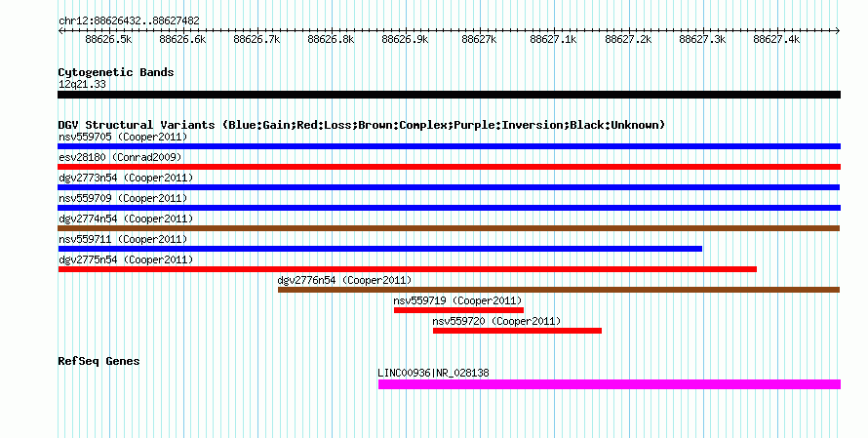
Task: Open the esv28180 (Conrad2009) label
Action: 120,157
